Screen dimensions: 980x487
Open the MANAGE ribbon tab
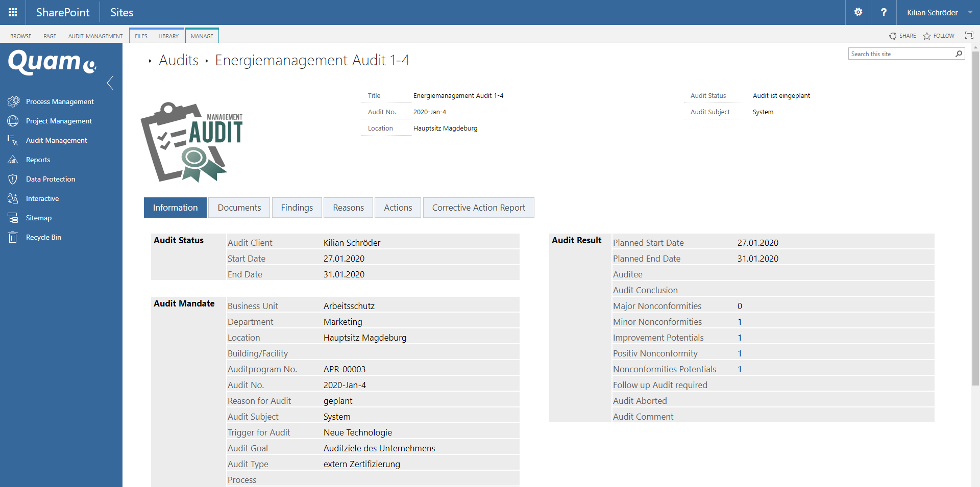[202, 36]
